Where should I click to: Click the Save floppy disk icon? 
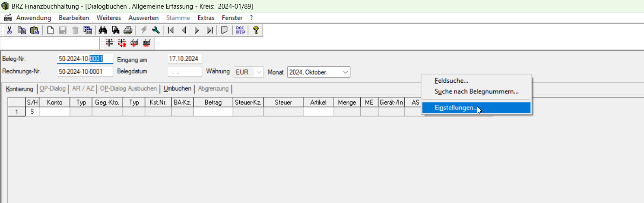click(63, 30)
